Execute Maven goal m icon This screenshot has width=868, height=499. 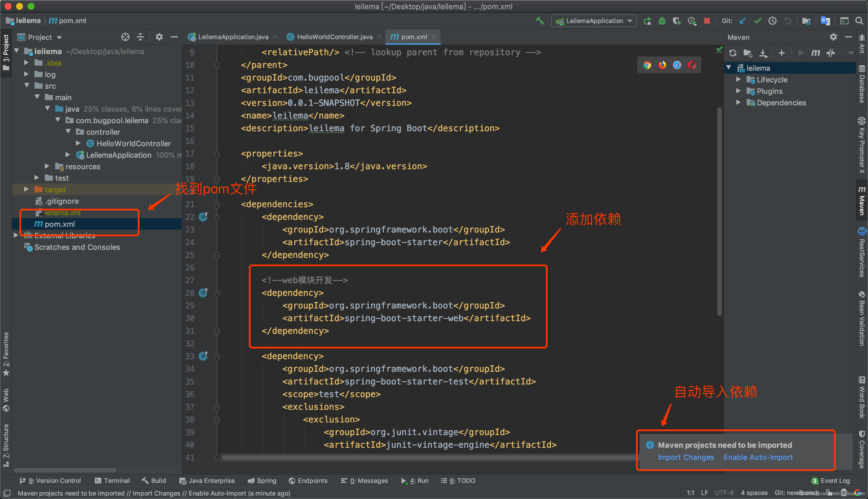point(816,53)
